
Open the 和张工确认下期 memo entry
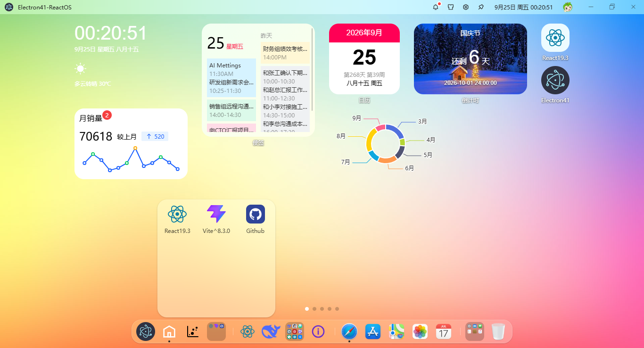point(285,77)
